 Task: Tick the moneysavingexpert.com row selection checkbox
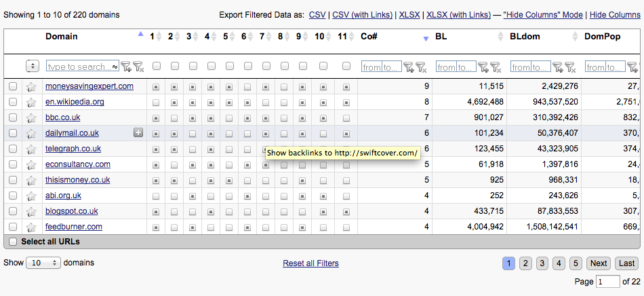pos(13,86)
